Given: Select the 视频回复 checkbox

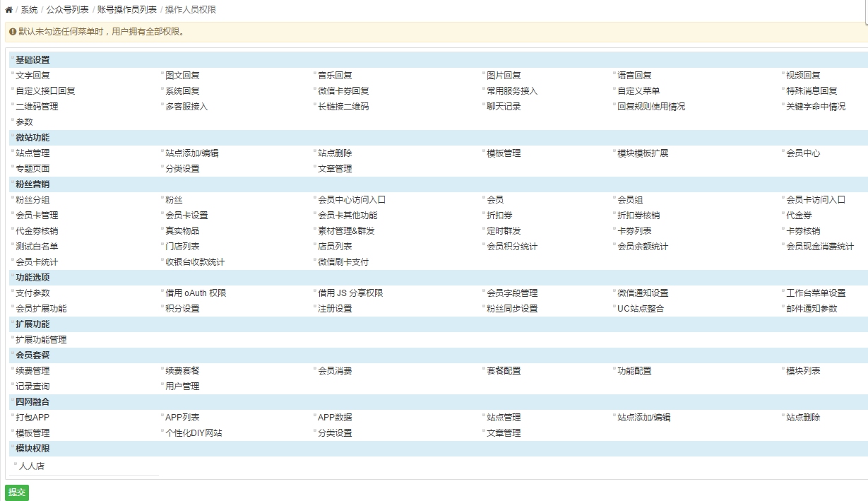Looking at the screenshot, I should click(783, 73).
